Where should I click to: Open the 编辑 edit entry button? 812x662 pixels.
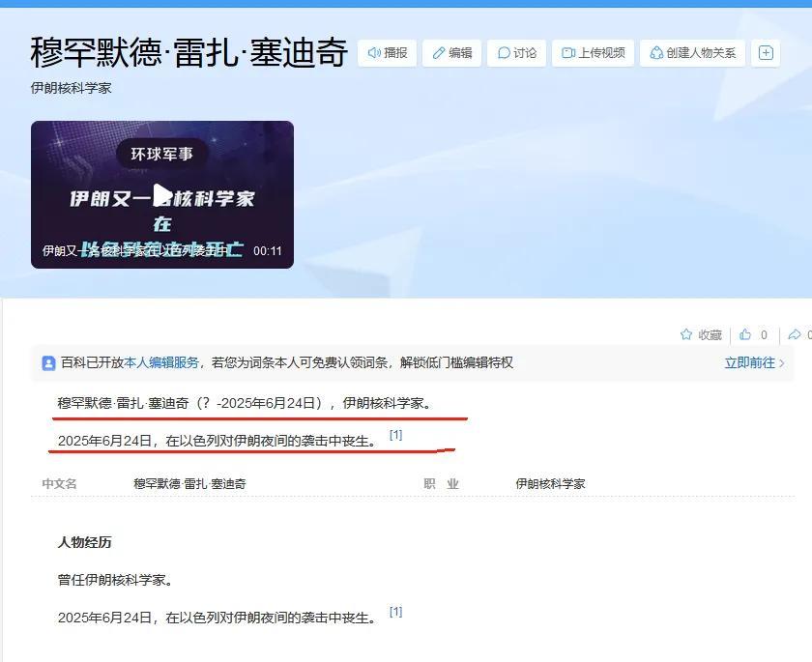click(451, 53)
